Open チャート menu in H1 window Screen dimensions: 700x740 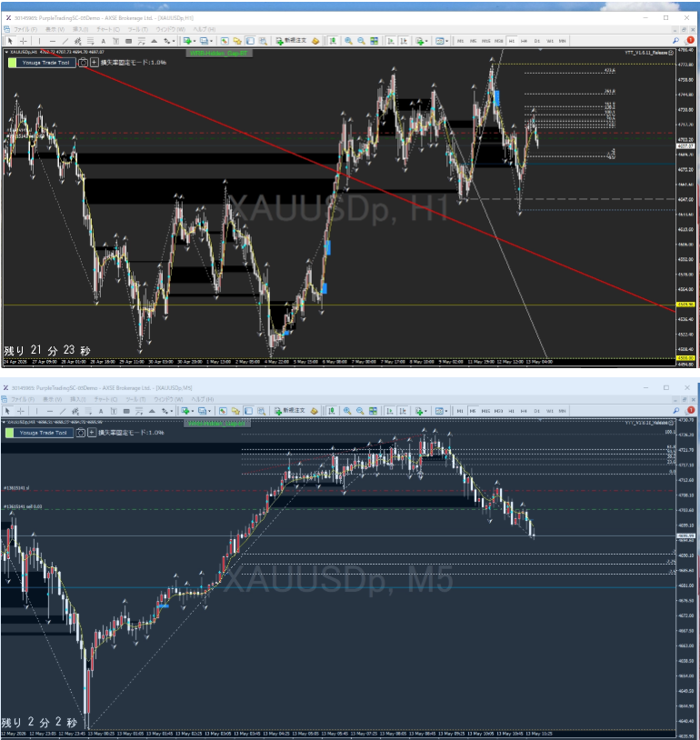(x=108, y=29)
